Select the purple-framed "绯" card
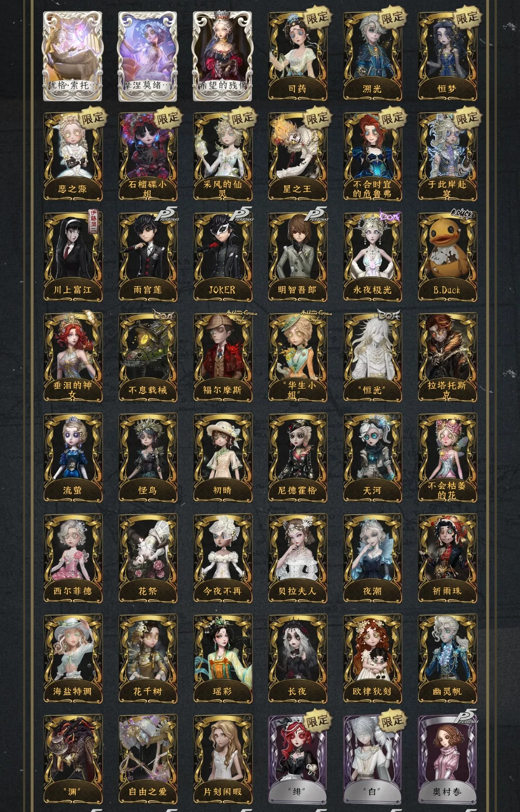Image resolution: width=520 pixels, height=812 pixels. (298, 759)
